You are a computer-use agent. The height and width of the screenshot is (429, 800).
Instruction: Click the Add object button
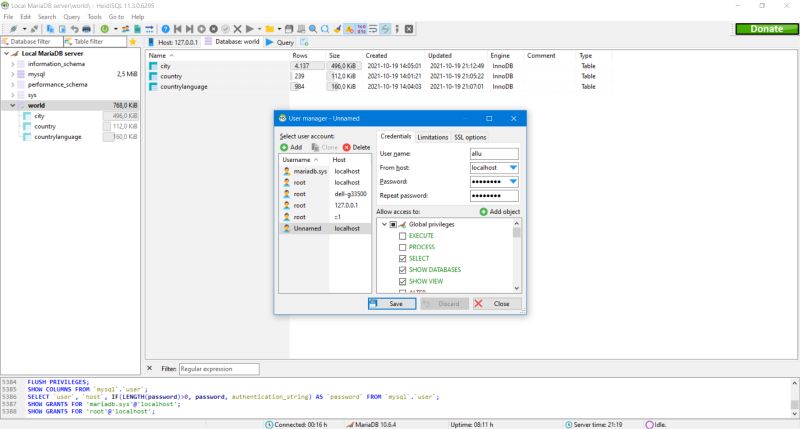click(499, 212)
